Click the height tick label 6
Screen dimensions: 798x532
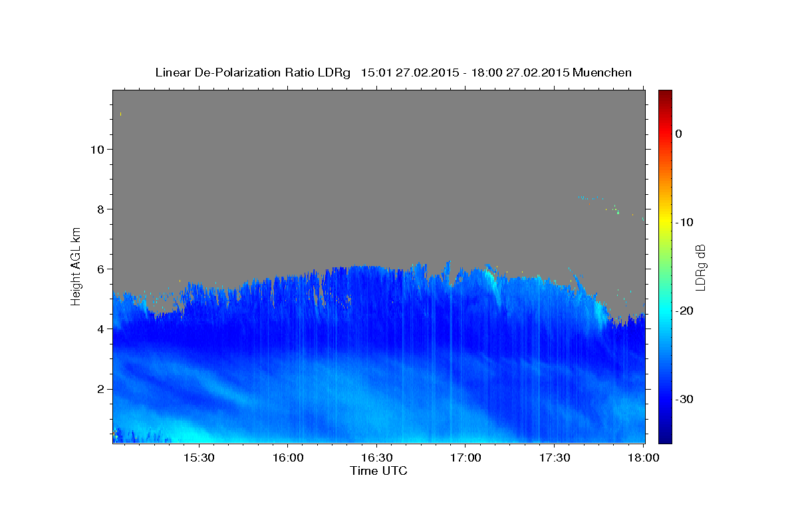99,269
